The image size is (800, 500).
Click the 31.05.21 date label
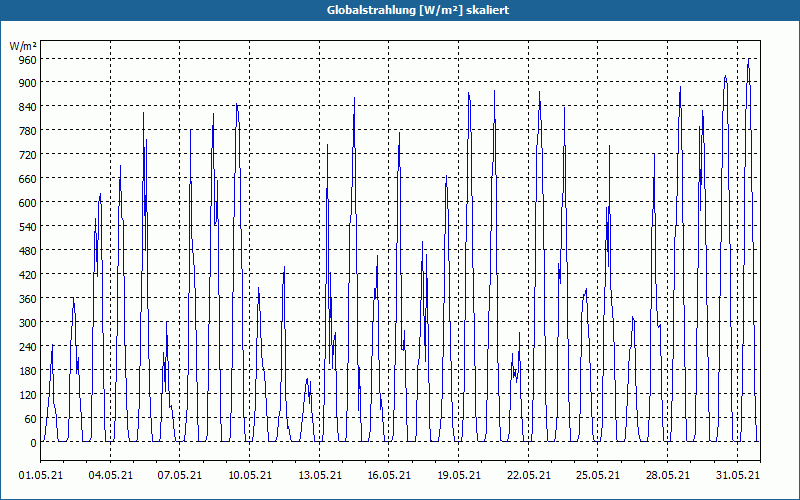click(x=737, y=476)
